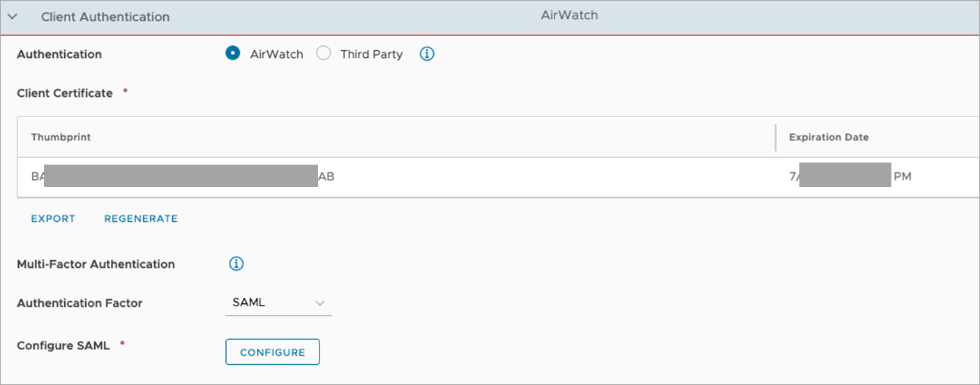Image resolution: width=980 pixels, height=385 pixels.
Task: Open the Authentication Factor SAML dropdown
Action: point(278,303)
